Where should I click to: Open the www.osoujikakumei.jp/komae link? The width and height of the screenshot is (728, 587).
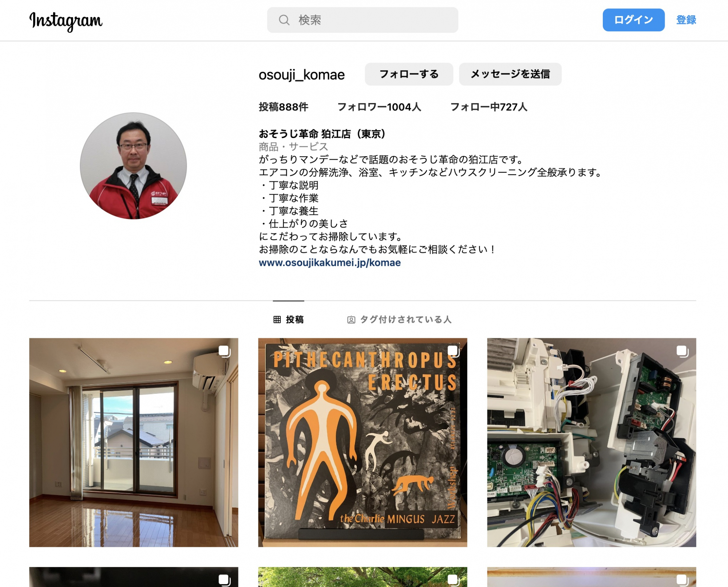click(329, 263)
